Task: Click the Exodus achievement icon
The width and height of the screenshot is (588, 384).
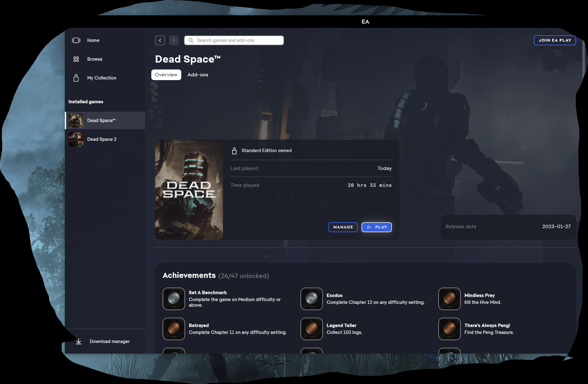Action: (312, 299)
